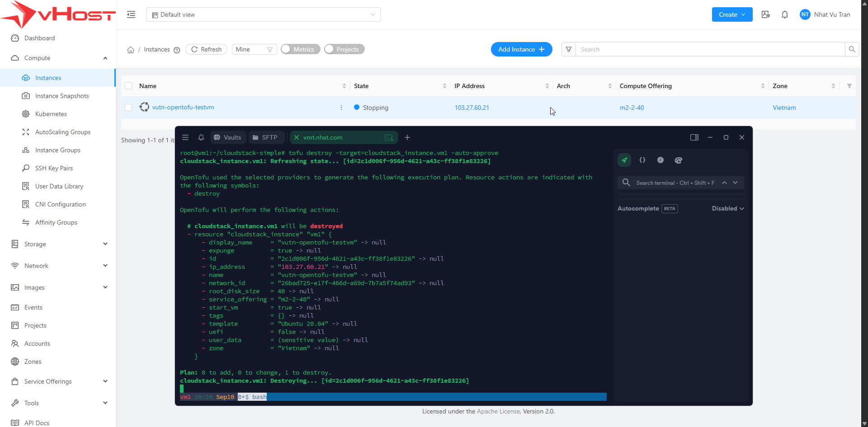Open Kubernetes in the sidebar
868x427 pixels.
[51, 114]
